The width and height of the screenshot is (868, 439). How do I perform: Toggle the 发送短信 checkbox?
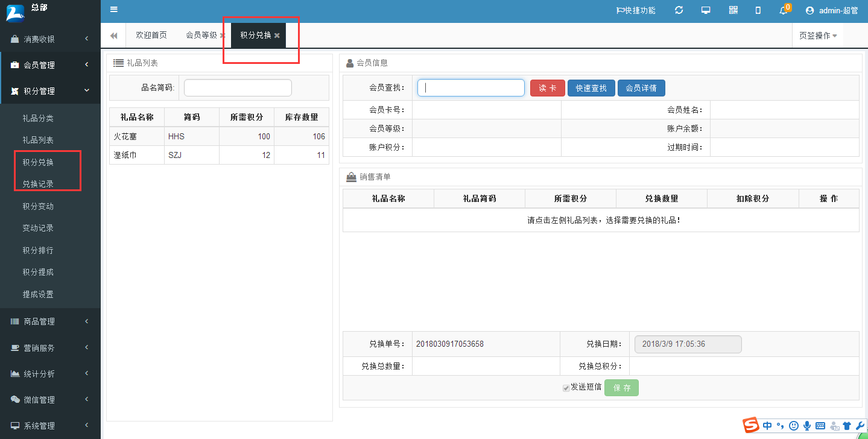tap(566, 388)
